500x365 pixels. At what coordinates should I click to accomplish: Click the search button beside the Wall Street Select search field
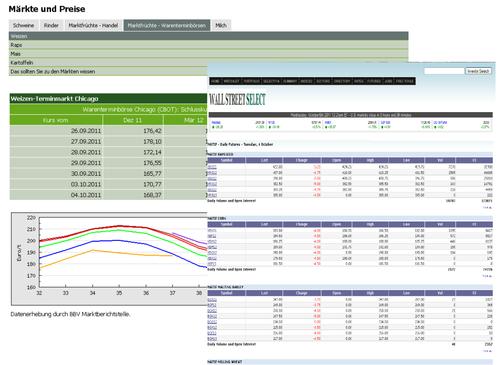point(478,71)
